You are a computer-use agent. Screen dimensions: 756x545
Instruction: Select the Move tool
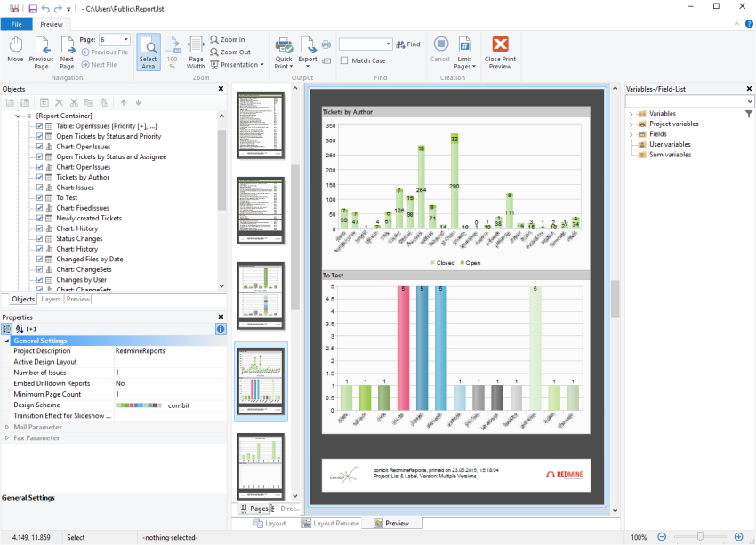click(15, 52)
